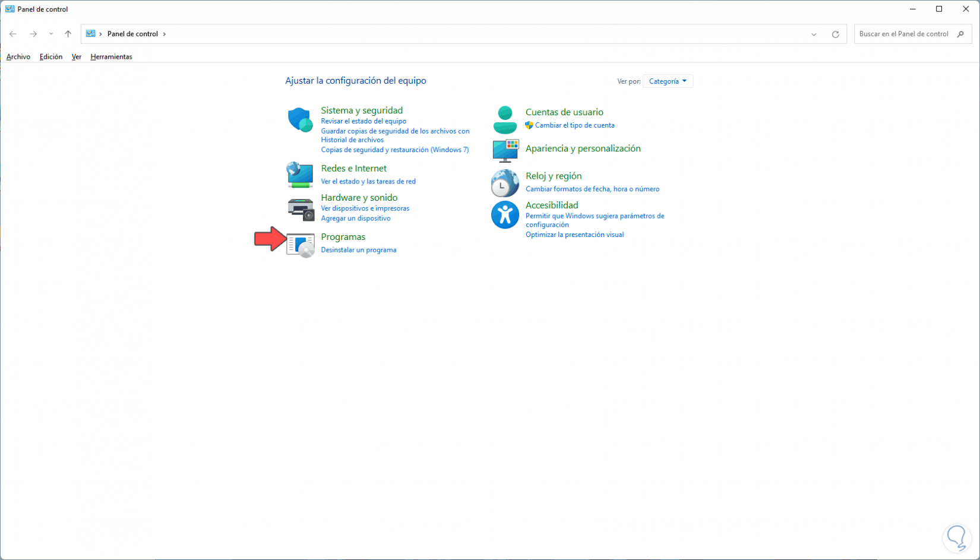Click the Accesibilidad figure icon
Image resolution: width=980 pixels, height=560 pixels.
click(x=505, y=214)
